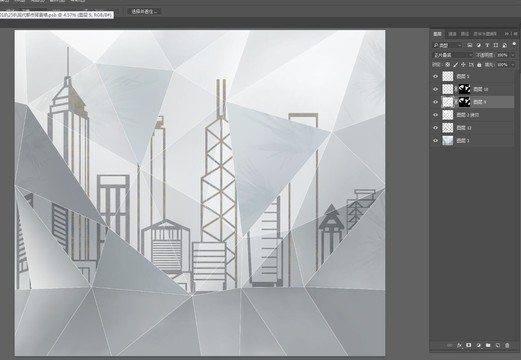This screenshot has height=360, width=521.
Task: Delete layer with trash icon
Action: coord(507,345)
